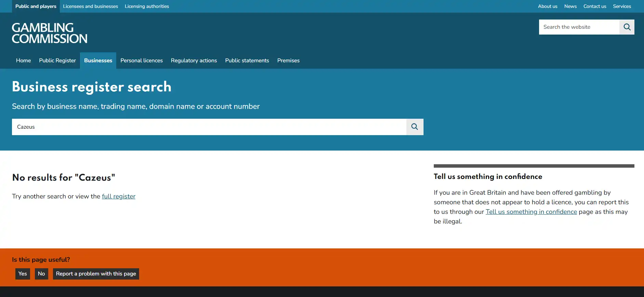Go to Personal licences

pyautogui.click(x=142, y=61)
